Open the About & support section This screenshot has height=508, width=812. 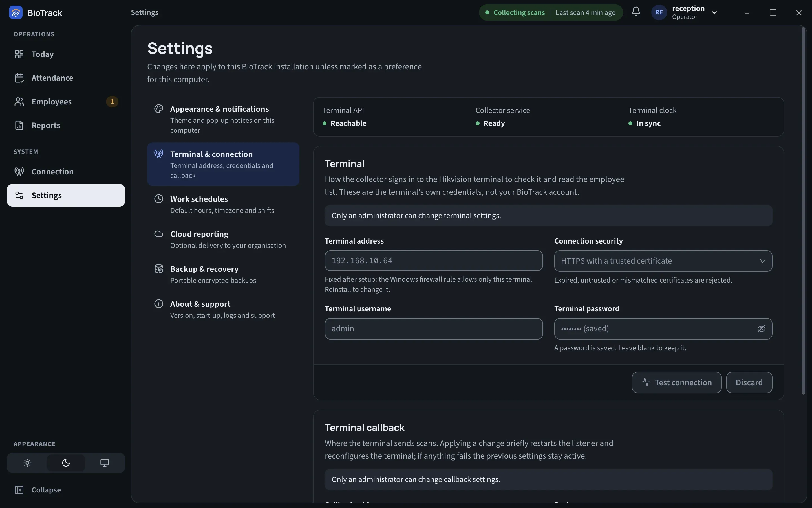[223, 309]
